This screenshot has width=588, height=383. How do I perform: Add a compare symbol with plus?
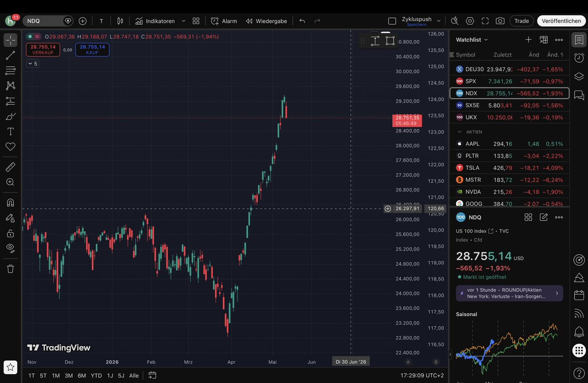coord(82,21)
